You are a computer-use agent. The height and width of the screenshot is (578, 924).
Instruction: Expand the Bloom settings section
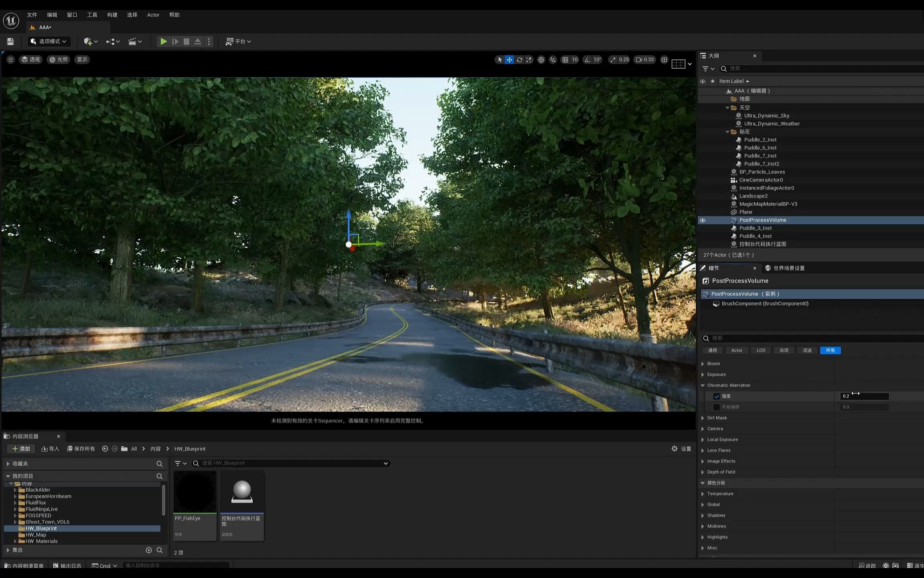703,364
